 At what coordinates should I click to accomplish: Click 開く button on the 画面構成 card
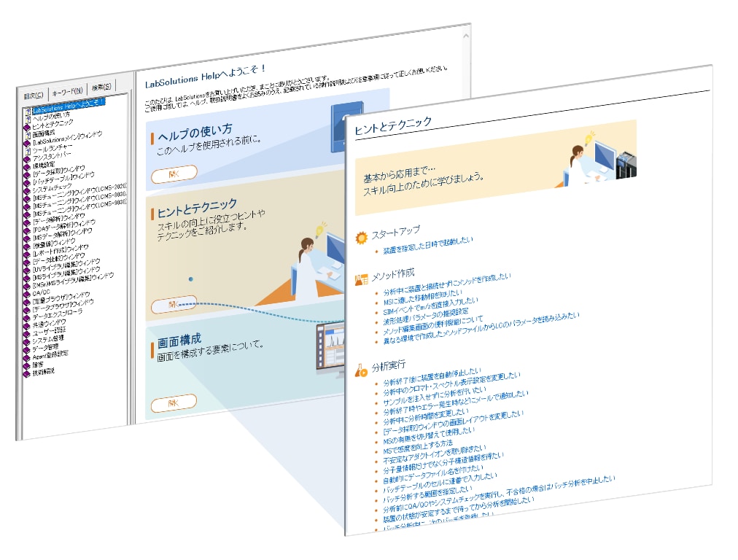tap(174, 402)
